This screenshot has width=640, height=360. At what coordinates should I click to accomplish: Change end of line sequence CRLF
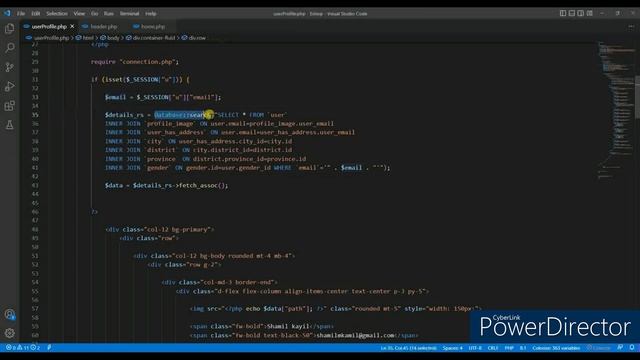(493, 348)
